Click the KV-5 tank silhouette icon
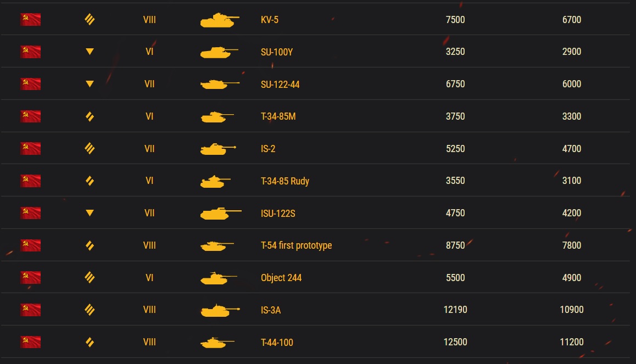Viewport: 636px width, 364px height. point(220,20)
